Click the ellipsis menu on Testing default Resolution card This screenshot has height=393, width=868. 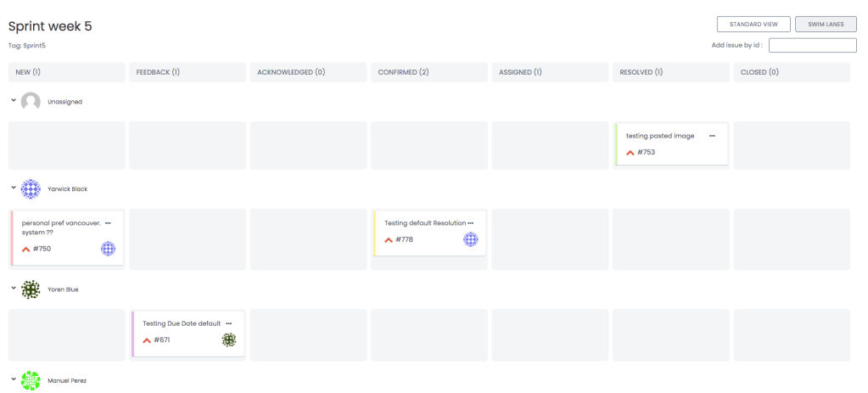tap(470, 223)
